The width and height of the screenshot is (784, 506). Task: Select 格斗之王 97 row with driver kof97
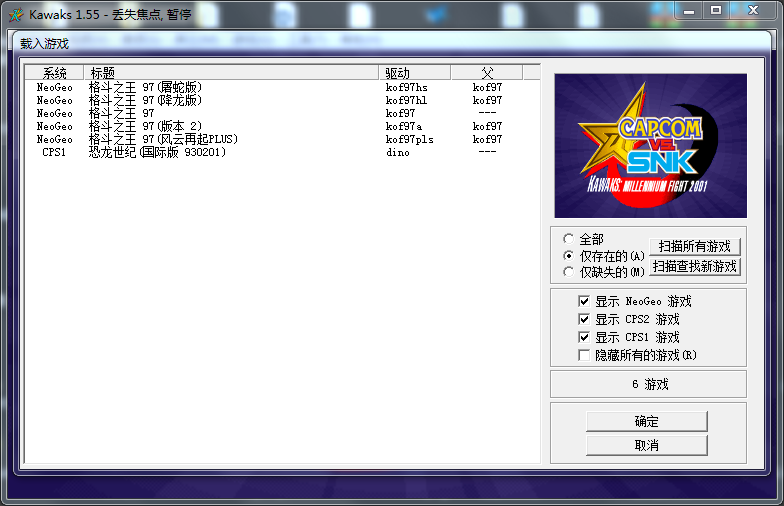pos(282,114)
